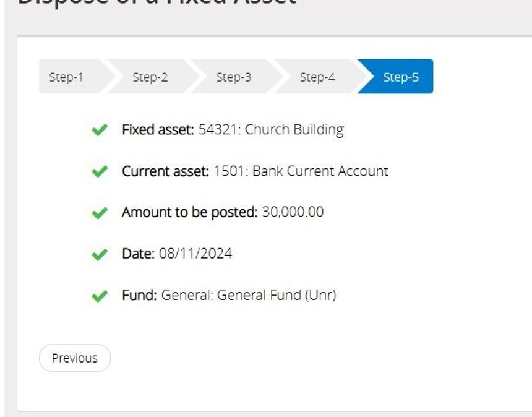
Task: Click the "Amount to be posted:" label
Action: coord(189,212)
